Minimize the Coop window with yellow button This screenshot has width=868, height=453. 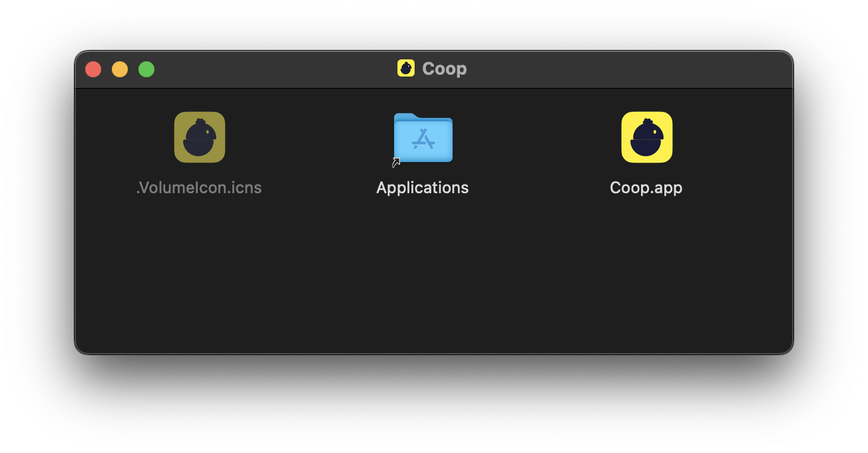tap(120, 69)
